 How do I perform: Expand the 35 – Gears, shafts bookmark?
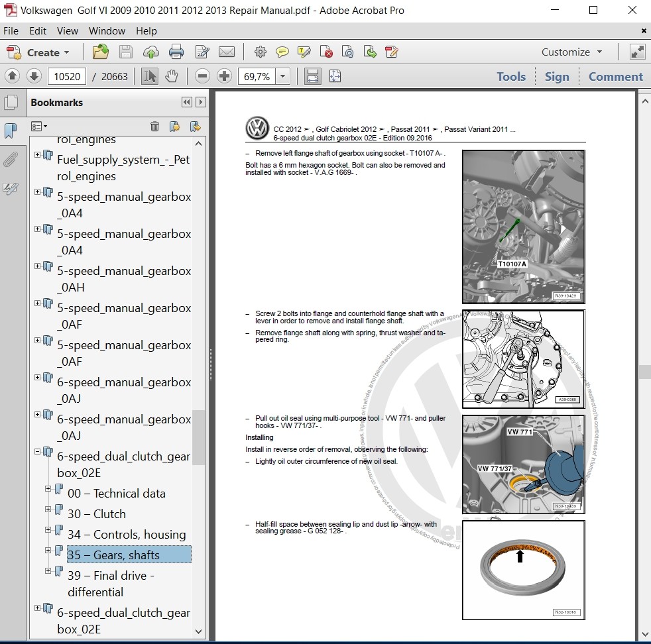pyautogui.click(x=48, y=551)
